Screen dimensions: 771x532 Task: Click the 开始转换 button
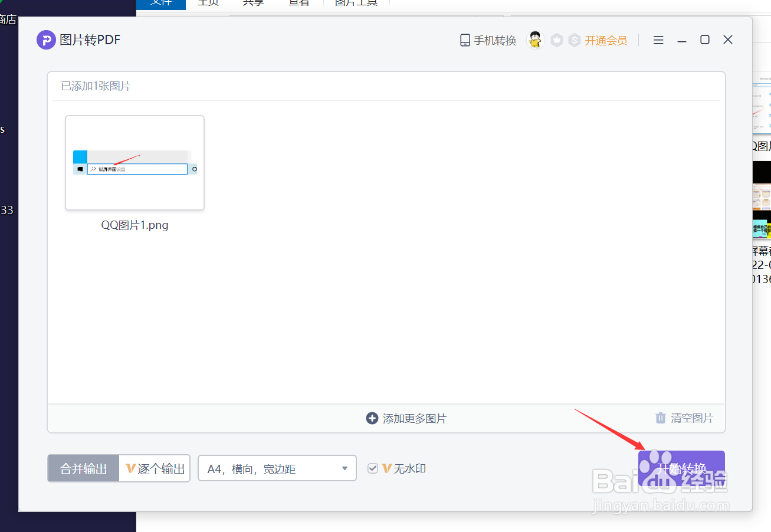tap(681, 468)
